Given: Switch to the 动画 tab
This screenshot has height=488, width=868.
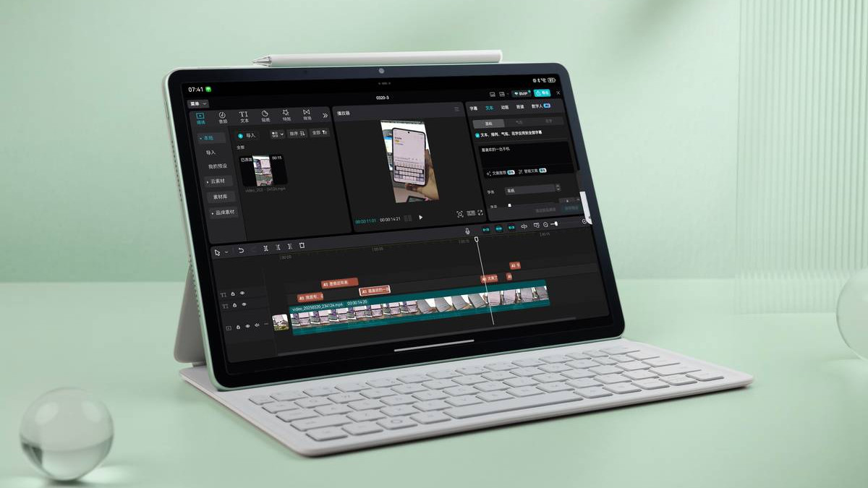Looking at the screenshot, I should (504, 107).
